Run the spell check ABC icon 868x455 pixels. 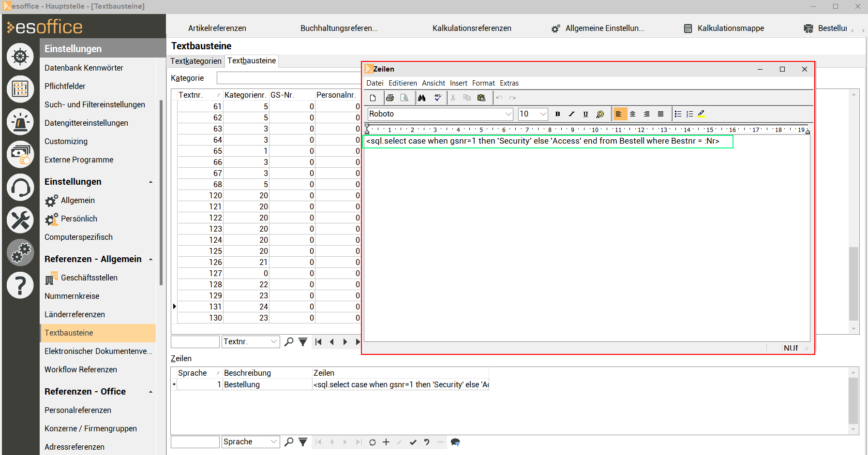[438, 98]
